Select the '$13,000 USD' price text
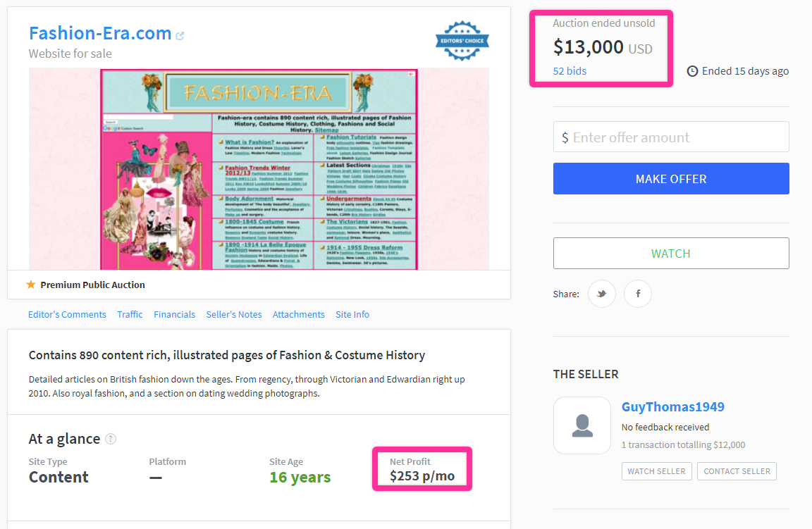This screenshot has height=529, width=812. pos(603,47)
